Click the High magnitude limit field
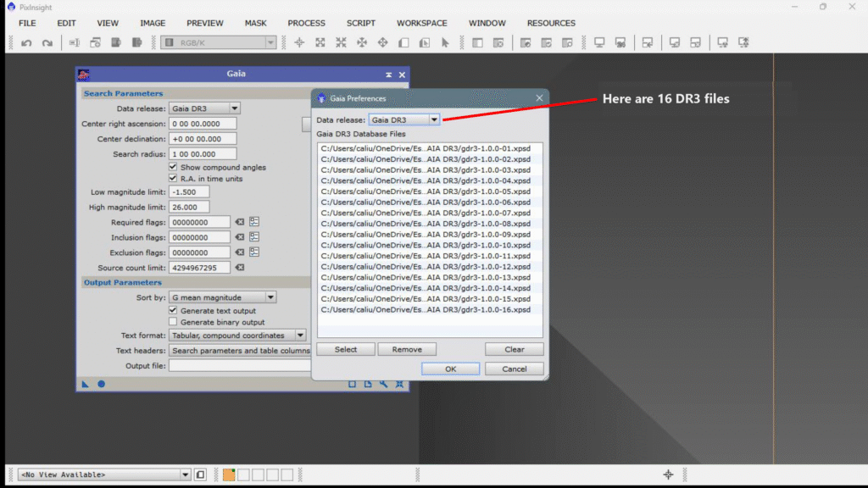Image resolution: width=868 pixels, height=488 pixels. point(189,207)
